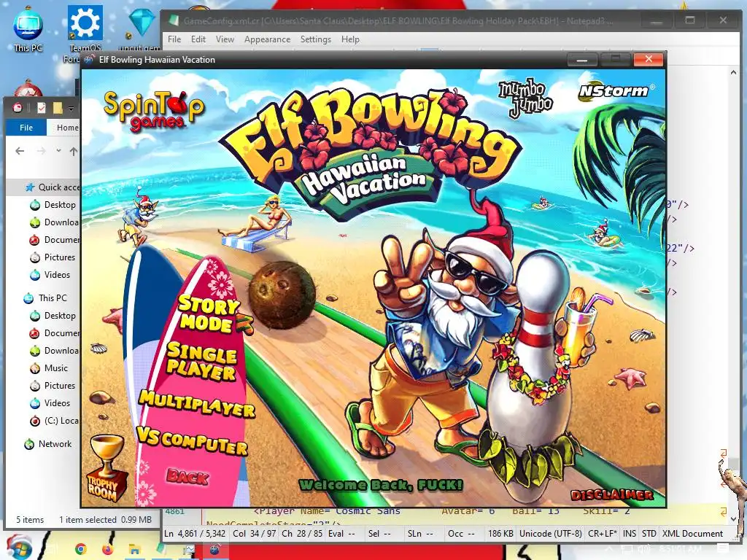Click Unicode (UTF-8) encoding in status bar
This screenshot has height=560, width=747.
point(551,533)
